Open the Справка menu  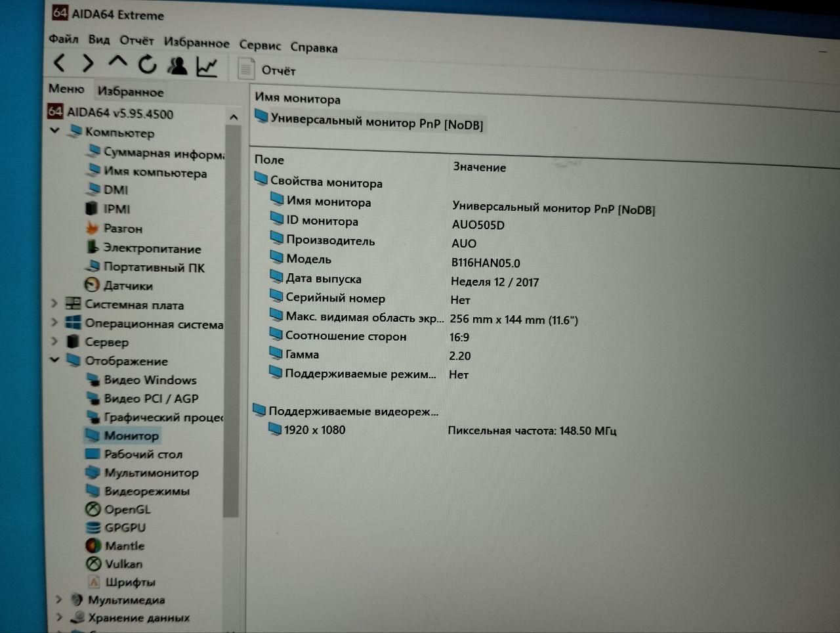coord(314,47)
